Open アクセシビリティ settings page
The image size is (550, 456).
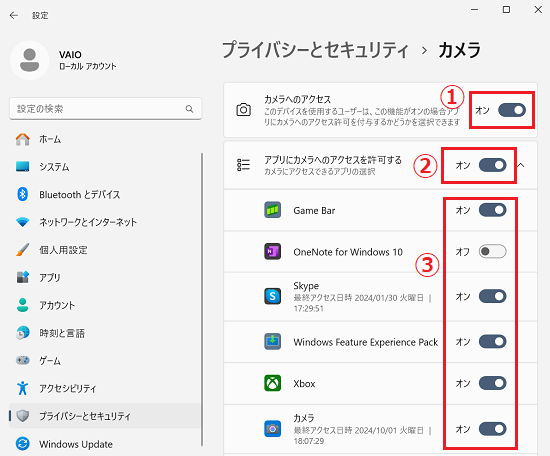click(105, 388)
